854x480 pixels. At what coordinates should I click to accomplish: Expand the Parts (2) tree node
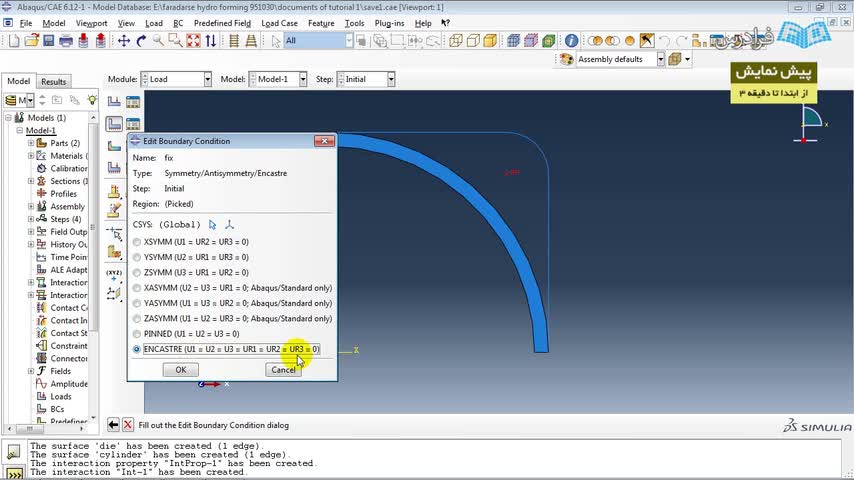[31, 143]
